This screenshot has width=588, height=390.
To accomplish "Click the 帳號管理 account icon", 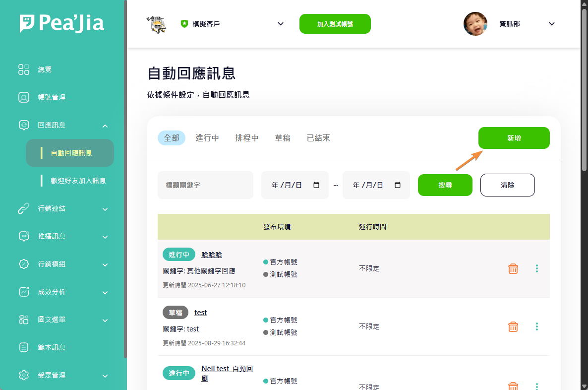I will click(24, 97).
